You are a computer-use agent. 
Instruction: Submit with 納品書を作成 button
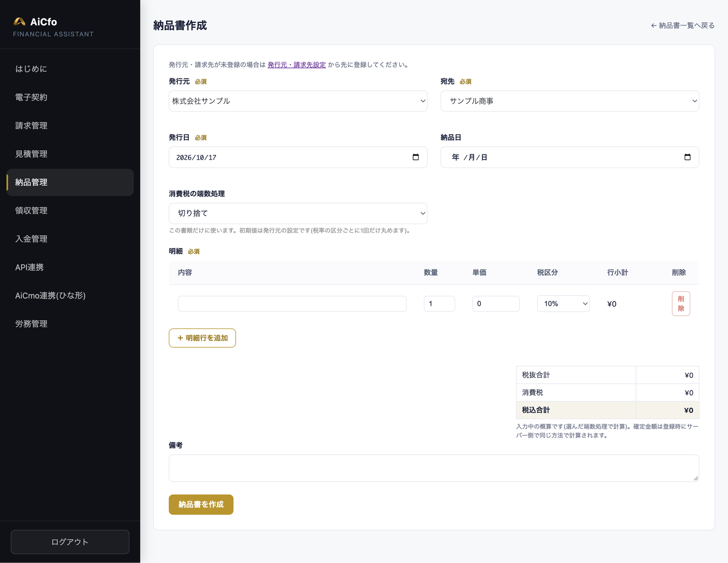click(x=201, y=504)
